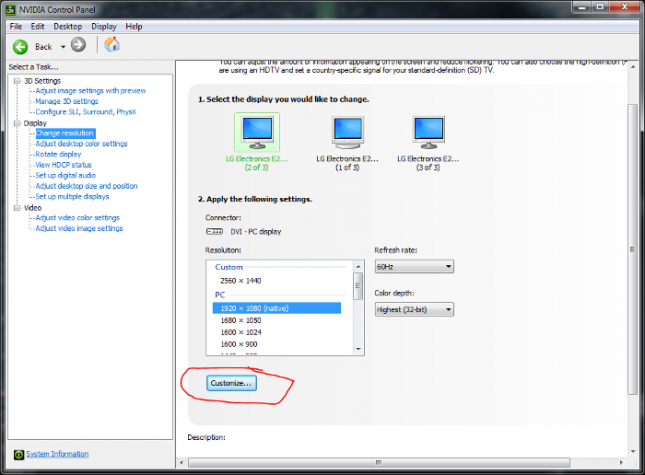Open the Back history dropdown arrow
Screen dimensions: 645x475
(x=63, y=47)
